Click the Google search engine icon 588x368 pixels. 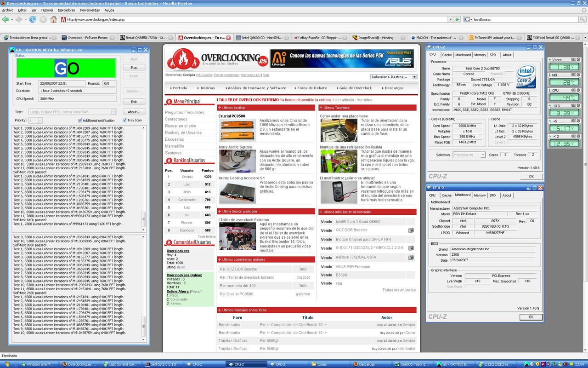tap(467, 19)
